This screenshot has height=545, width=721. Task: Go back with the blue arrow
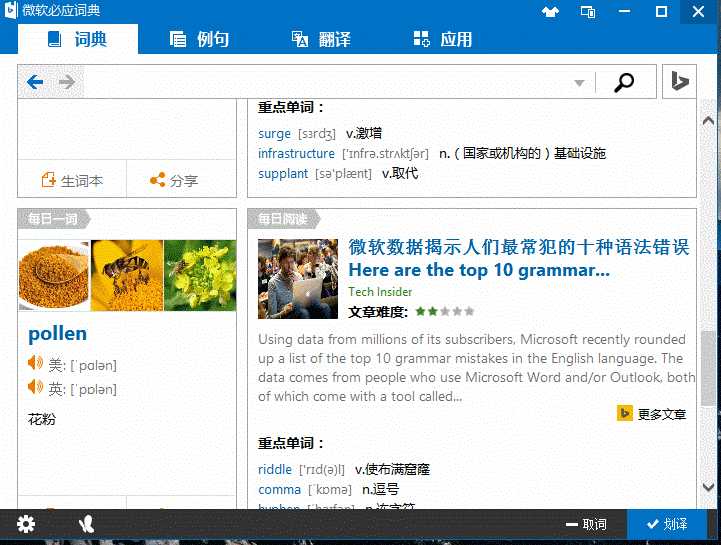click(35, 82)
